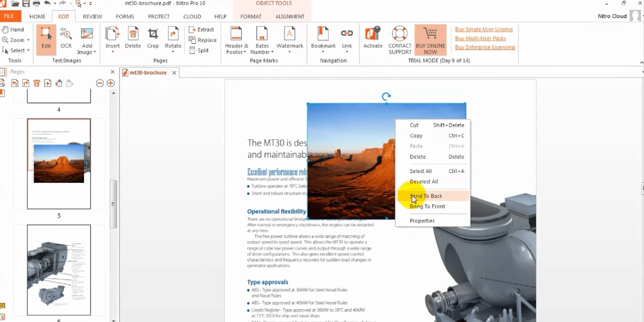Screen dimensions: 644x322
Task: Click Buy Multi-User Packs link
Action: [x=481, y=38]
